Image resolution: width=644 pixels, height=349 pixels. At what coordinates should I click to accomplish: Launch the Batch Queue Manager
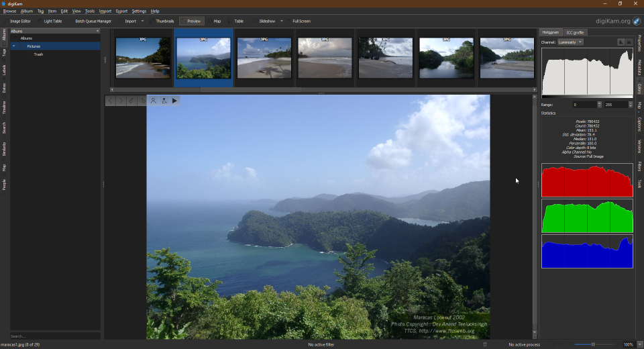(93, 21)
